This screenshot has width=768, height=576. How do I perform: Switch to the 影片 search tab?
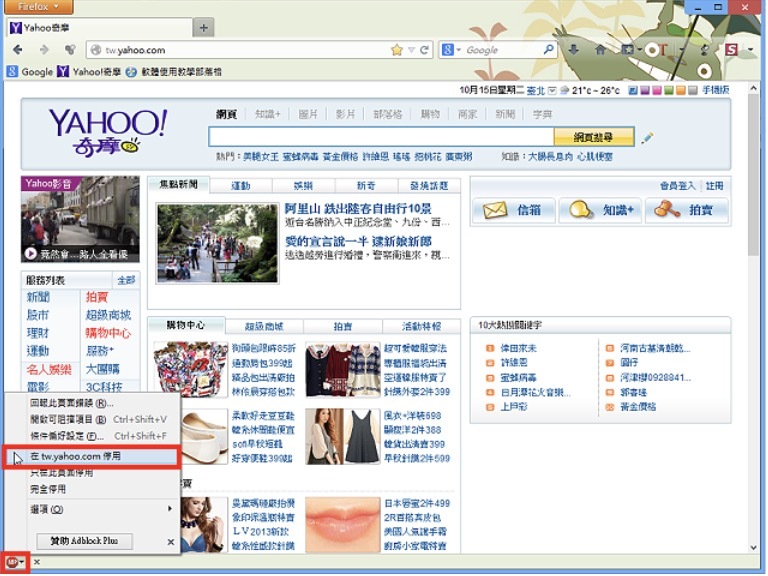345,114
